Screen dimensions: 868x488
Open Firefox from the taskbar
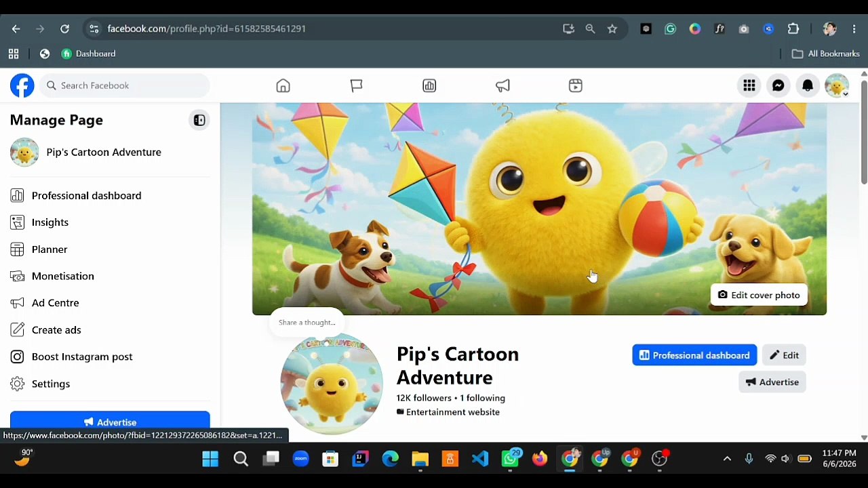pyautogui.click(x=540, y=459)
